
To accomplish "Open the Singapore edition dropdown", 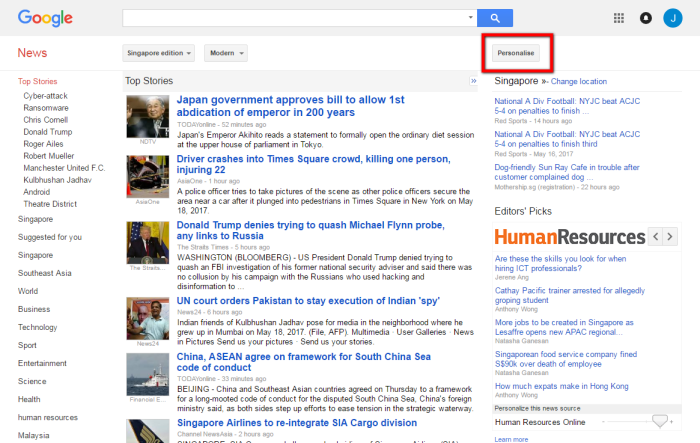I will (158, 53).
